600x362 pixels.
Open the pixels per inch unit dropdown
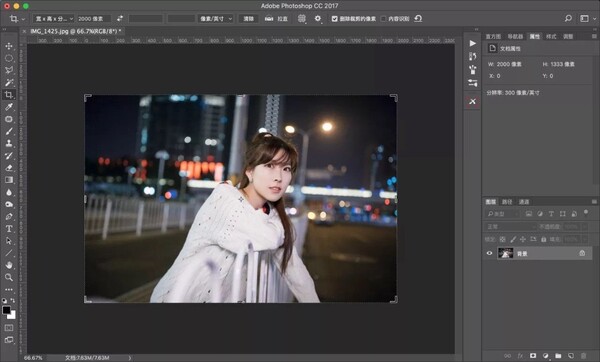[215, 19]
